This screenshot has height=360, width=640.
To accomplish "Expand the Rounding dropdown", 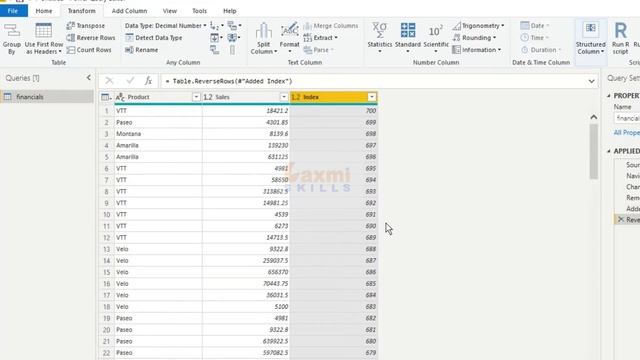I will click(x=474, y=38).
